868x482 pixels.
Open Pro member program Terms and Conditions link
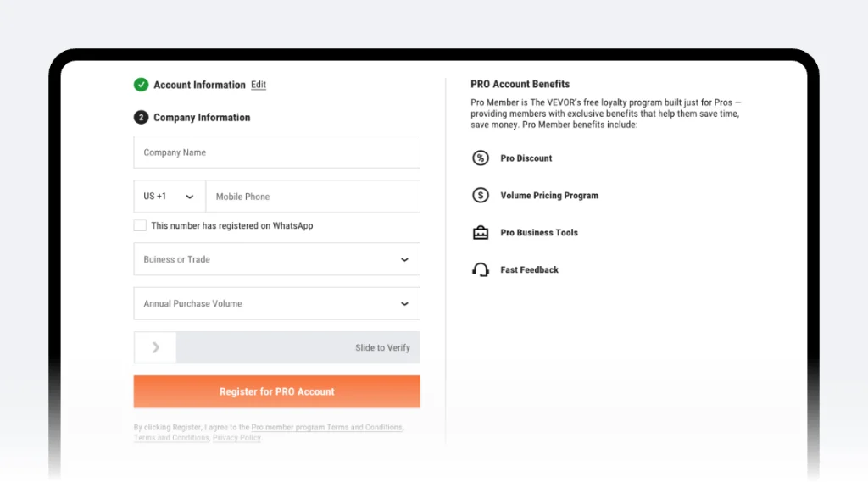pos(326,428)
